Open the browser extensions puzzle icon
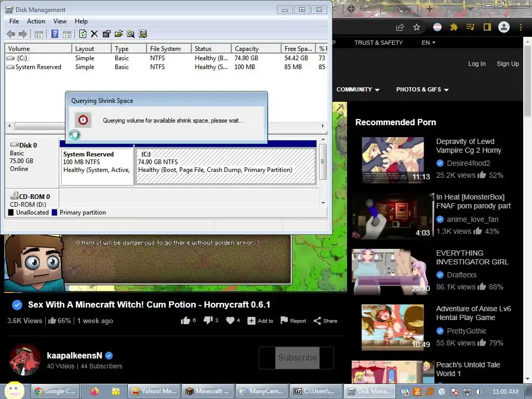Screen dimensions: 532x399 [x=454, y=27]
